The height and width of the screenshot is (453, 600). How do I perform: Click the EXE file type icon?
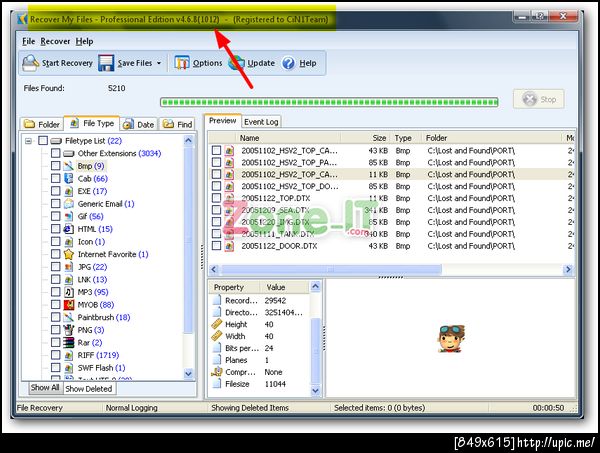[68, 191]
